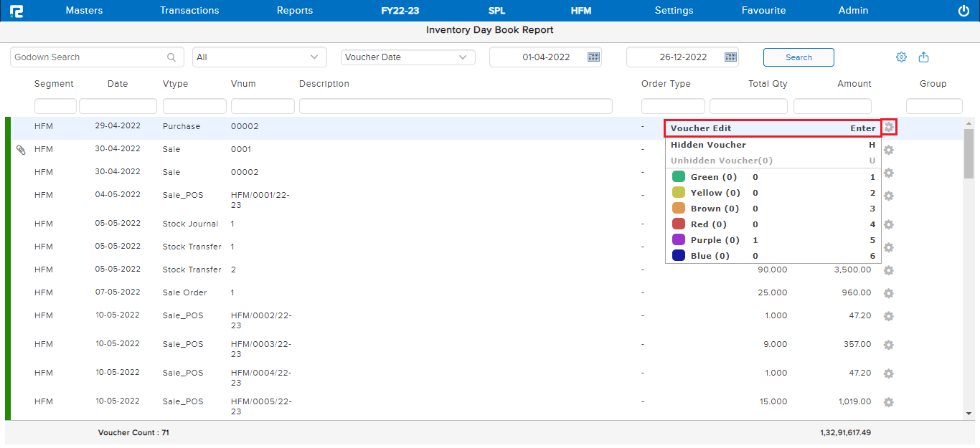Open report settings gear near Search

901,57
